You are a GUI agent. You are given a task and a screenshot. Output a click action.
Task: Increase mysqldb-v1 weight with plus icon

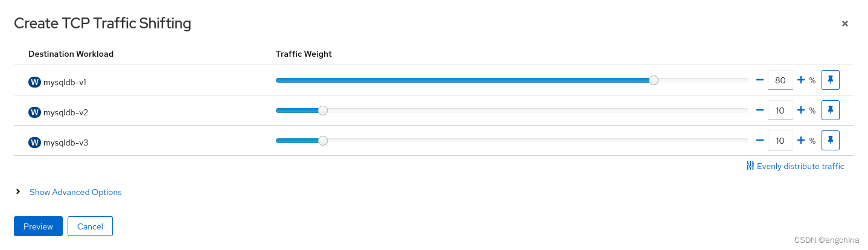click(x=801, y=80)
